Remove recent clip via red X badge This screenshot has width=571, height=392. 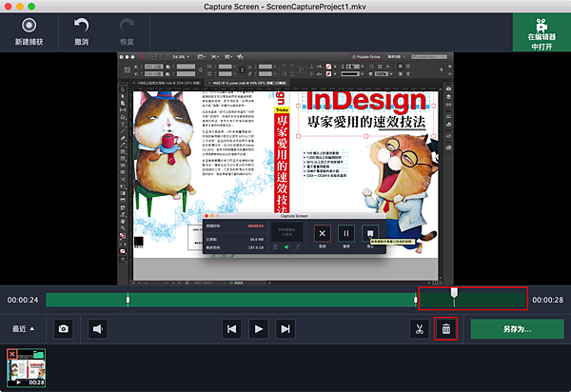point(11,354)
